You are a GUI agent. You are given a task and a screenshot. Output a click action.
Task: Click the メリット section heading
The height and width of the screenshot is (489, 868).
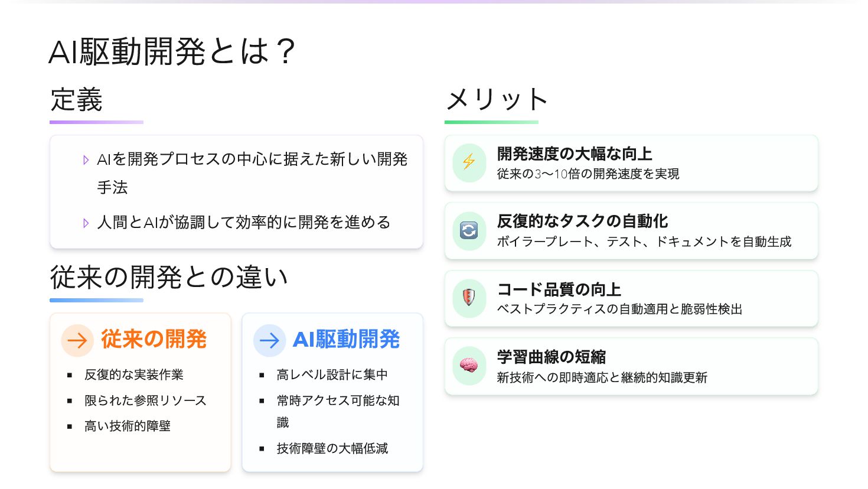[497, 99]
